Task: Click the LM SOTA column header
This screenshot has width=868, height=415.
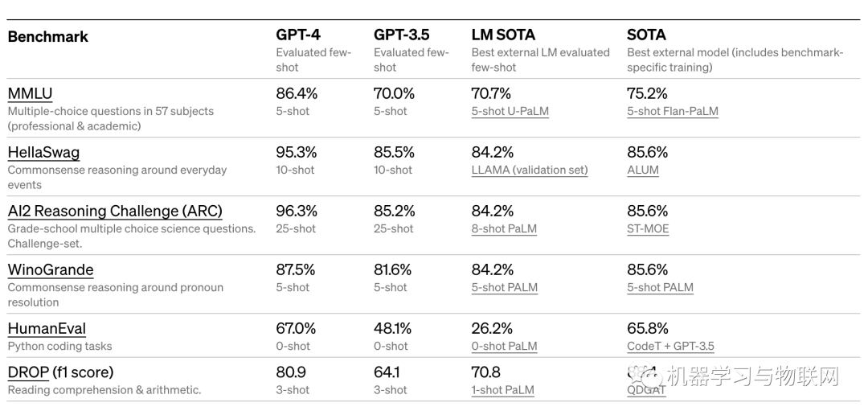Action: click(503, 35)
